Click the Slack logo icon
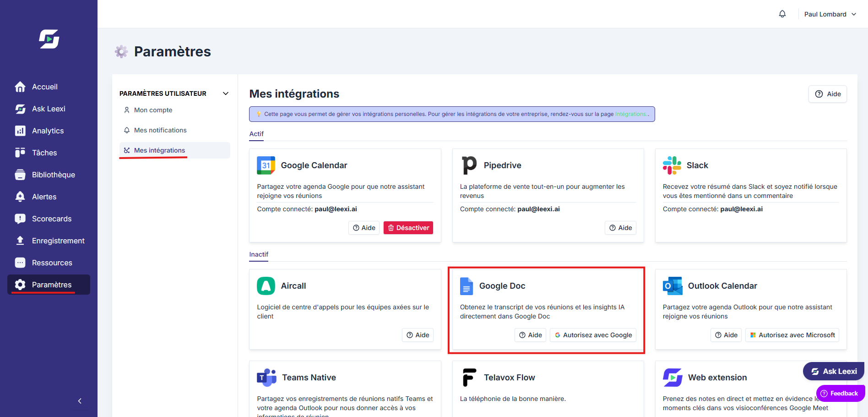 pos(672,165)
